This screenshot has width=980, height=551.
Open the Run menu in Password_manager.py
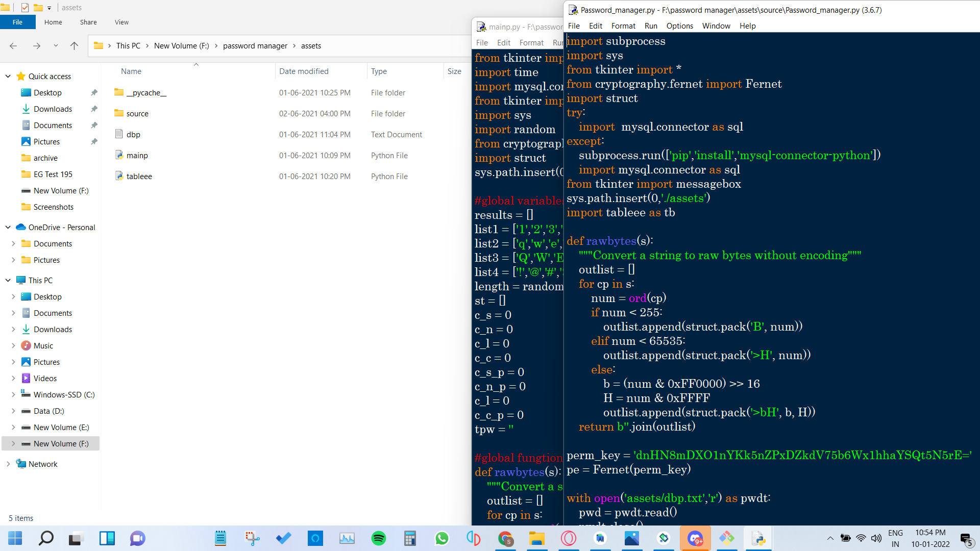coord(650,26)
